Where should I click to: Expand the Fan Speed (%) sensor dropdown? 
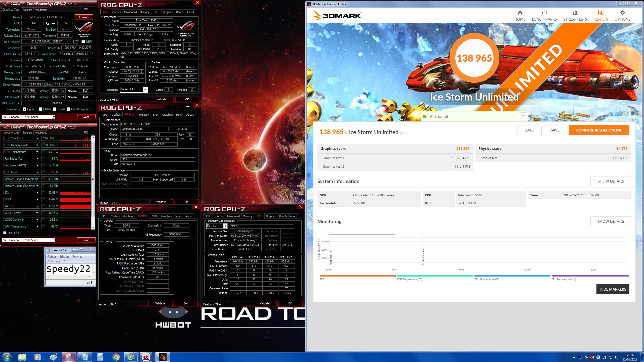[37, 159]
